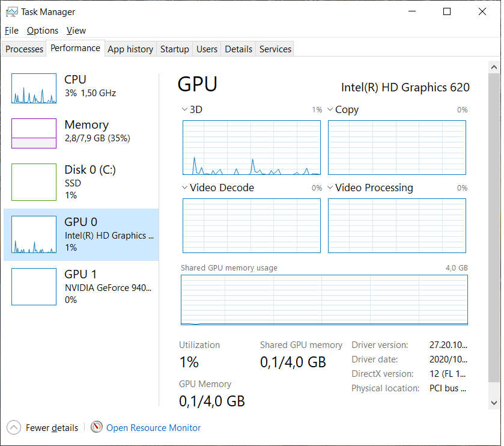Open the Video Processing graph dropdown
Screen dimensions: 504x446
(330, 188)
